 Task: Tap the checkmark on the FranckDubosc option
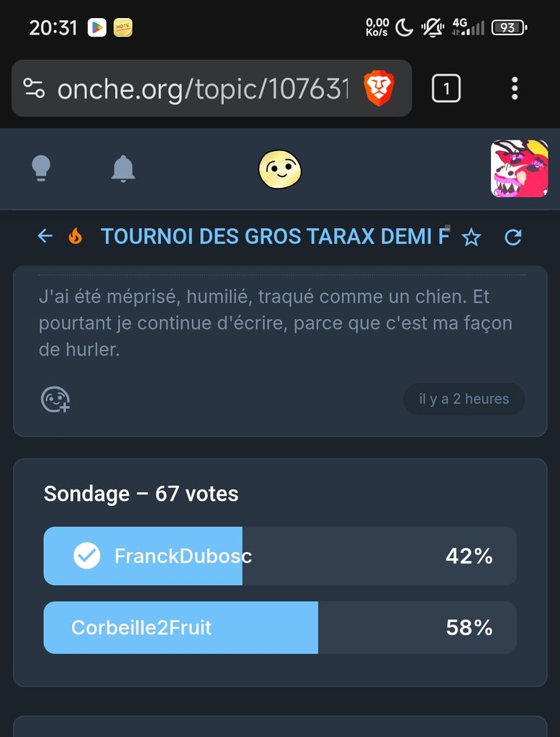[x=87, y=556]
